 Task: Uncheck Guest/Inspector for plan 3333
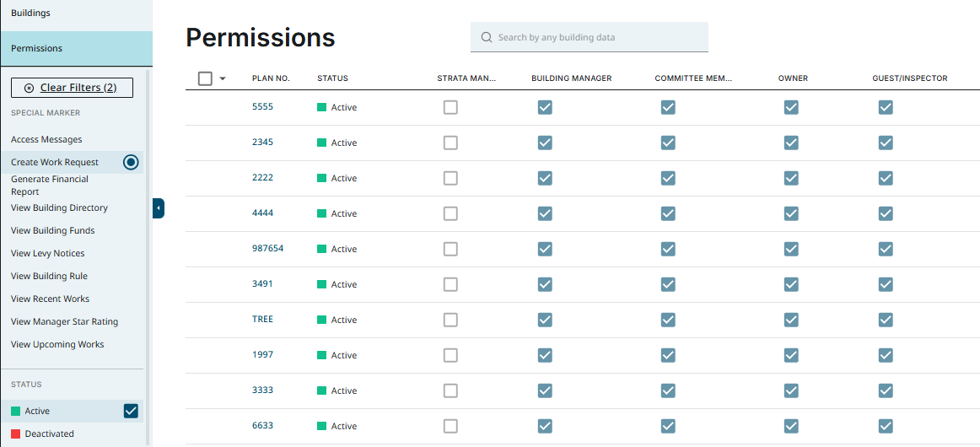(885, 390)
